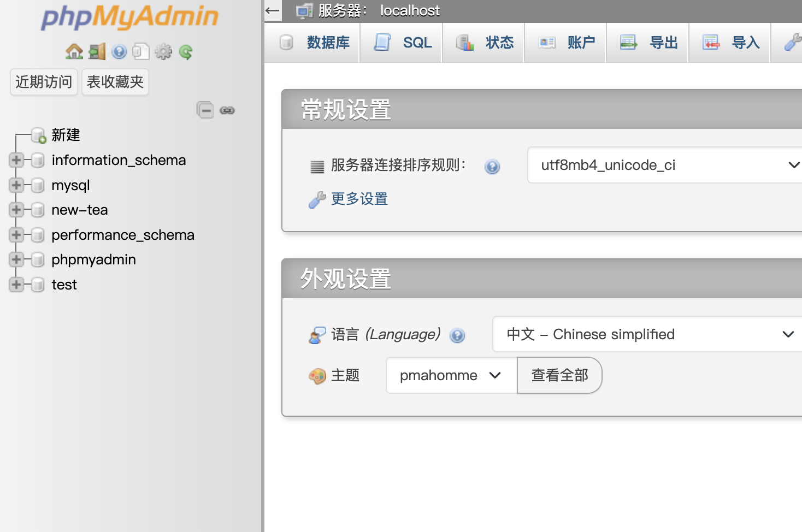Click the new-tea database cylinder icon
The height and width of the screenshot is (532, 802).
pyautogui.click(x=38, y=210)
